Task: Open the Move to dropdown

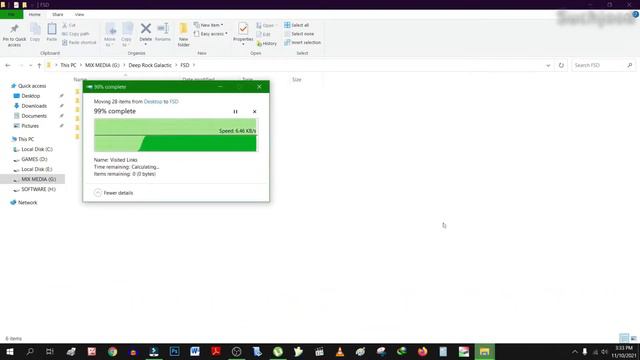Action: click(x=110, y=35)
